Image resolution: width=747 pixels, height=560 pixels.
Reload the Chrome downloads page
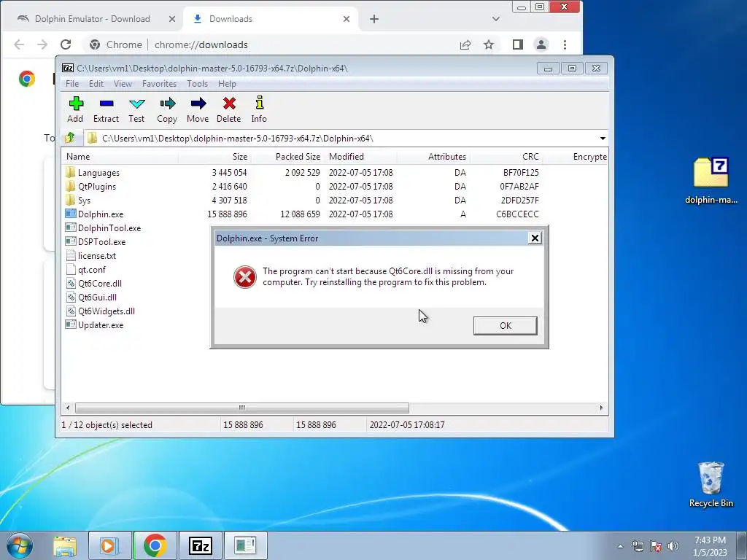(x=66, y=44)
